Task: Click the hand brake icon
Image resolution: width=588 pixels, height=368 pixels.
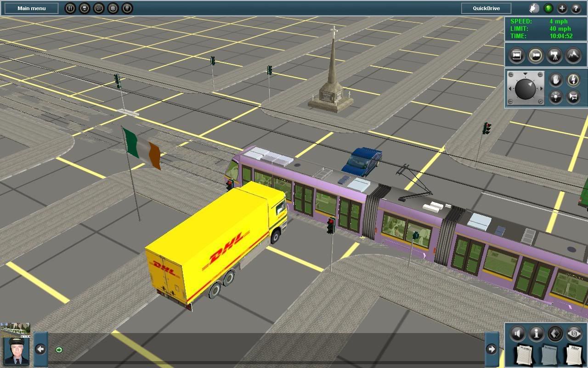Action: coord(555,80)
